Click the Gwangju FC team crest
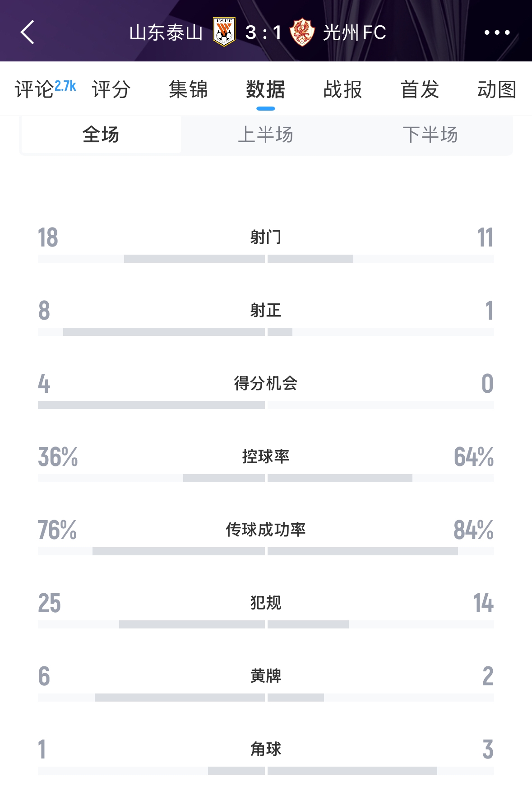Image resolution: width=532 pixels, height=791 pixels. pos(304,32)
